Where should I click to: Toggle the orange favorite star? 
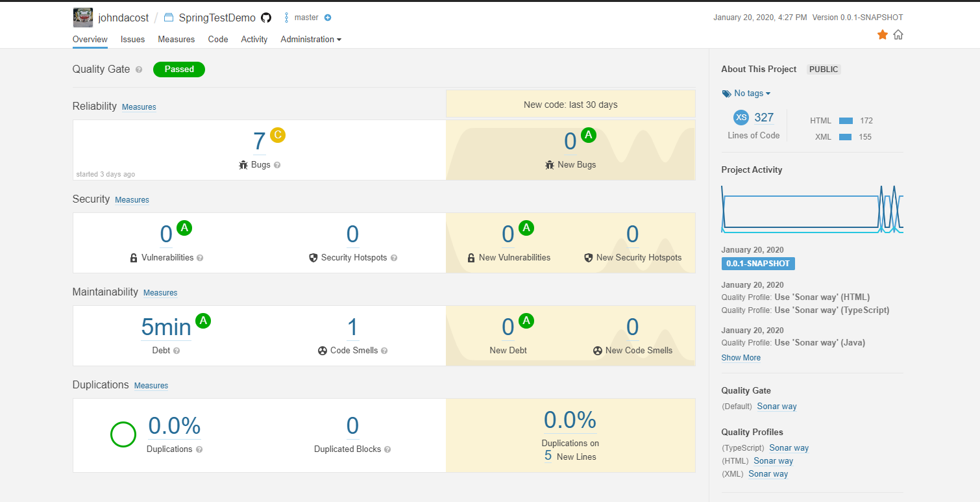(x=883, y=34)
